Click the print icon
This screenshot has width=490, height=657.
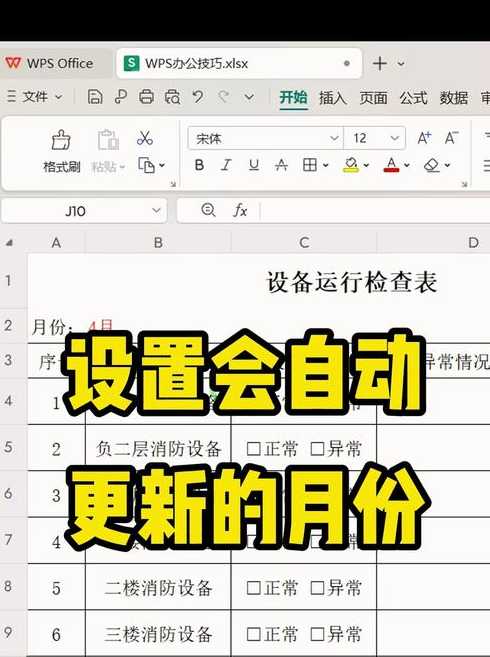click(146, 97)
